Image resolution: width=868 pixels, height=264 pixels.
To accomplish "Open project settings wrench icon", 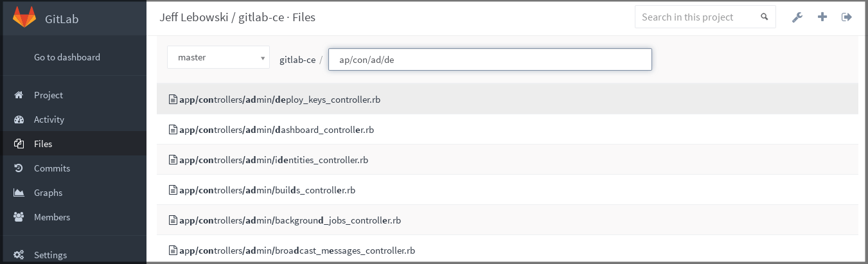I will click(x=797, y=17).
